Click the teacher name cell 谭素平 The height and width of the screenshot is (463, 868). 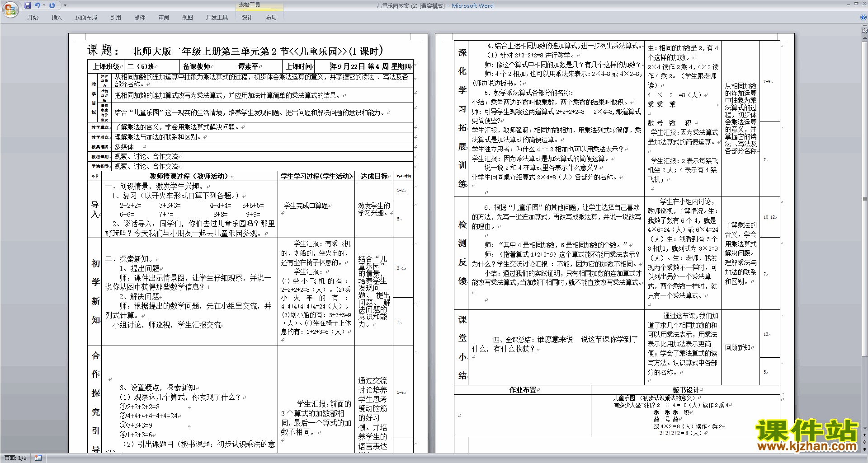pyautogui.click(x=248, y=66)
